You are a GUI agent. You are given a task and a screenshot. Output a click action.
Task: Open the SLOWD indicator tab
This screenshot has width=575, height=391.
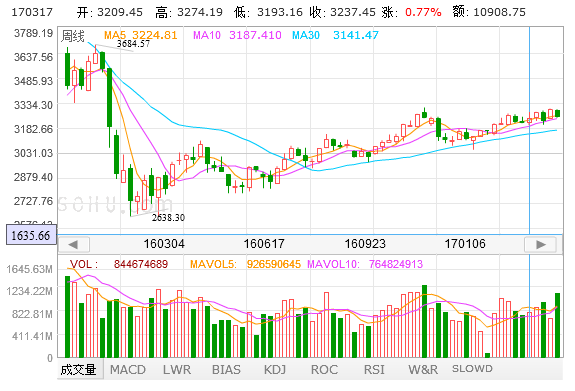coord(472,369)
